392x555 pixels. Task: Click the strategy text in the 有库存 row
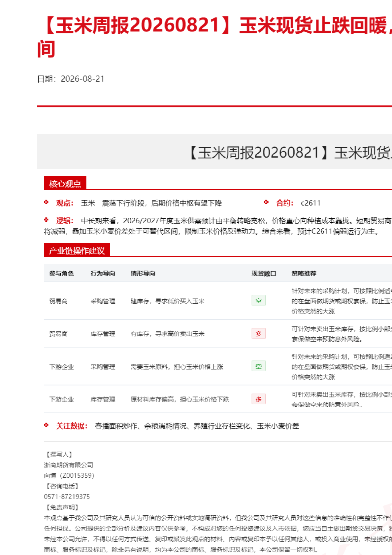click(x=342, y=334)
